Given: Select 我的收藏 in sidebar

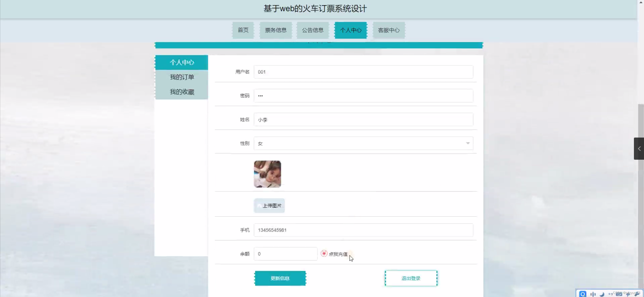Looking at the screenshot, I should (x=182, y=92).
